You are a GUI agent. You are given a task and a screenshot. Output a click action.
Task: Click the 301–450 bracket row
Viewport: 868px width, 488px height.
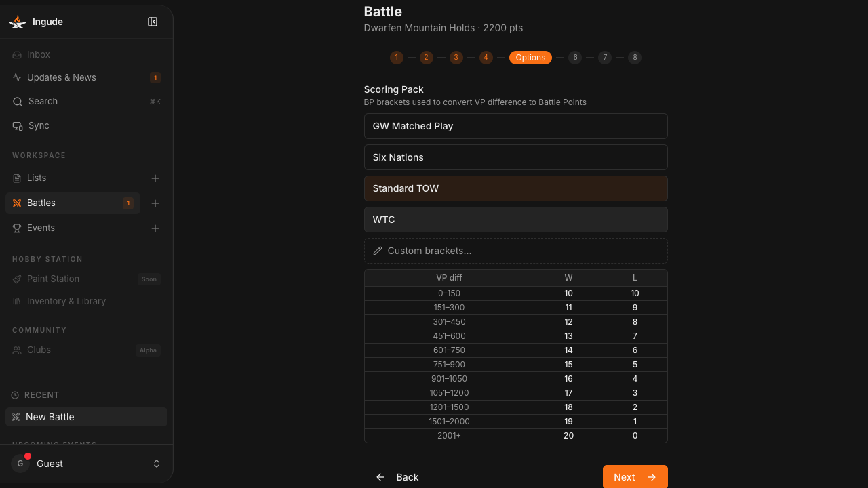516,322
